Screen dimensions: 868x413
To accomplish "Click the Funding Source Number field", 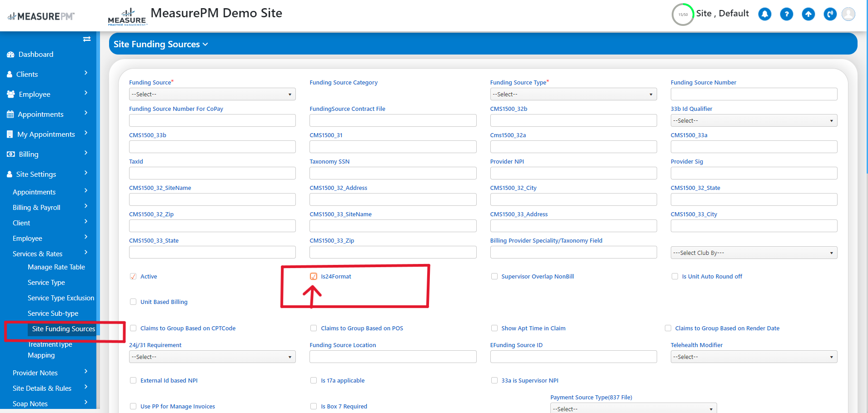I will click(754, 94).
